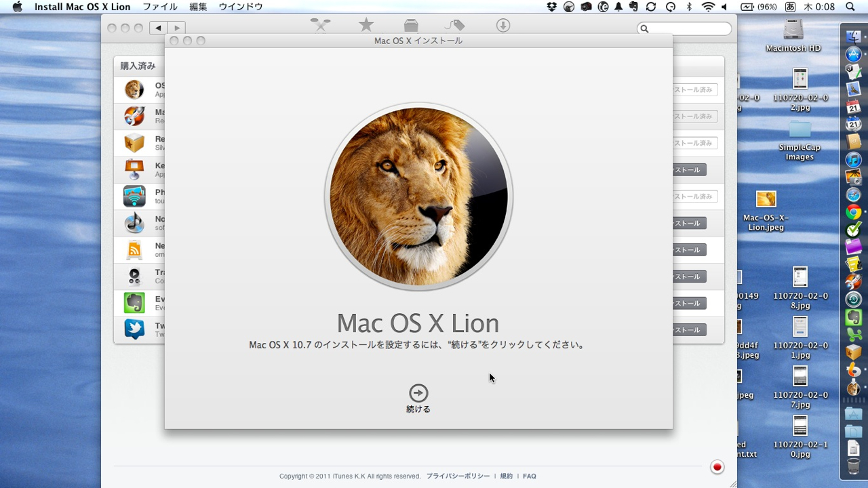Open Top Charts star icon

366,25
